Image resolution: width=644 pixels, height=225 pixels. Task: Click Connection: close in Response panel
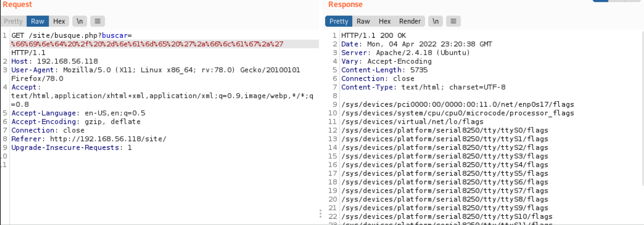tap(378, 79)
